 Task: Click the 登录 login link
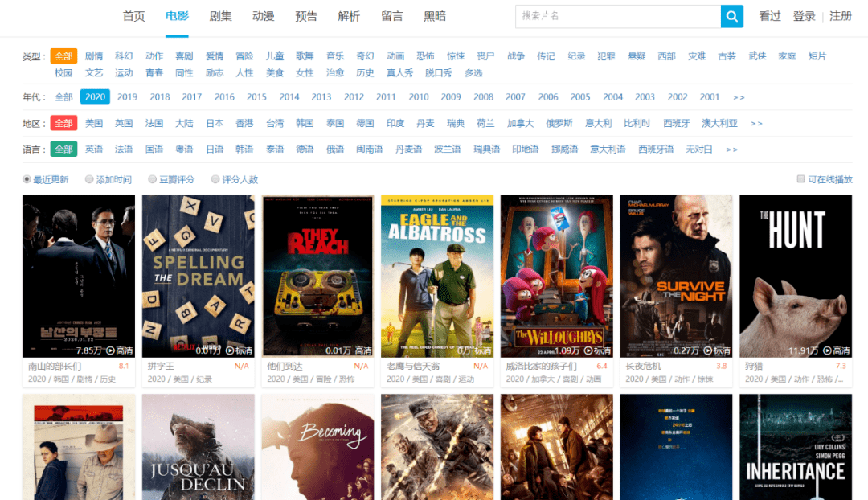[804, 17]
